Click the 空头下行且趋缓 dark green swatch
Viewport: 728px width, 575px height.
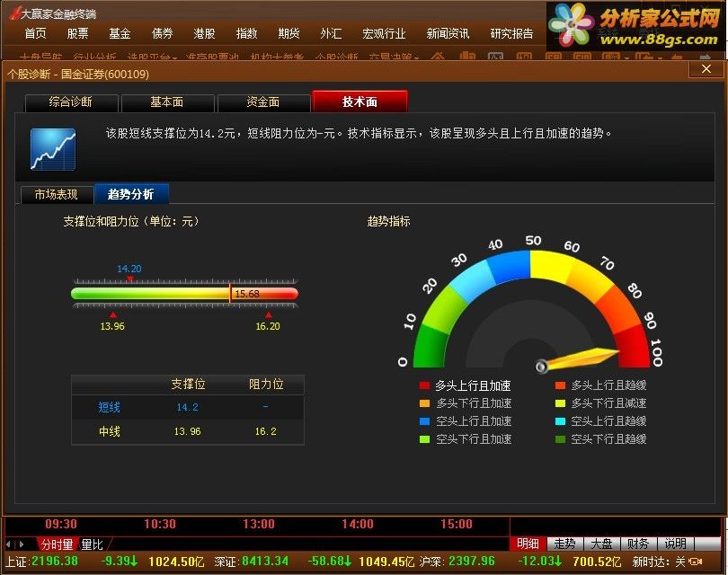[561, 439]
